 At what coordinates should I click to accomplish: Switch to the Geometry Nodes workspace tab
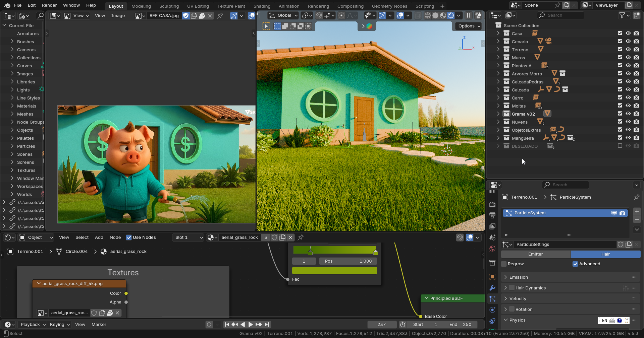(389, 6)
